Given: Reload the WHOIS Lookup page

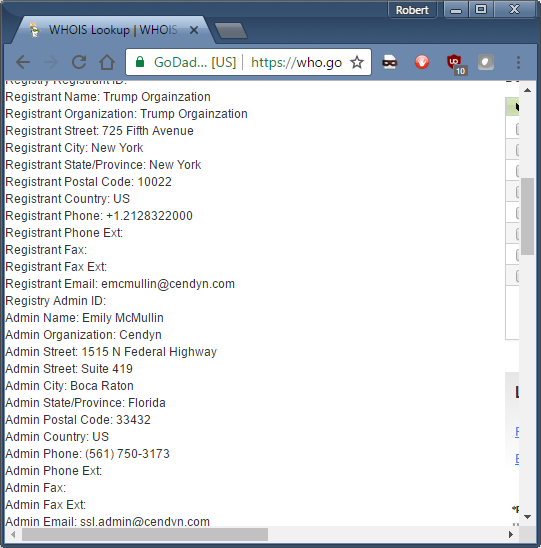Looking at the screenshot, I should click(x=79, y=63).
